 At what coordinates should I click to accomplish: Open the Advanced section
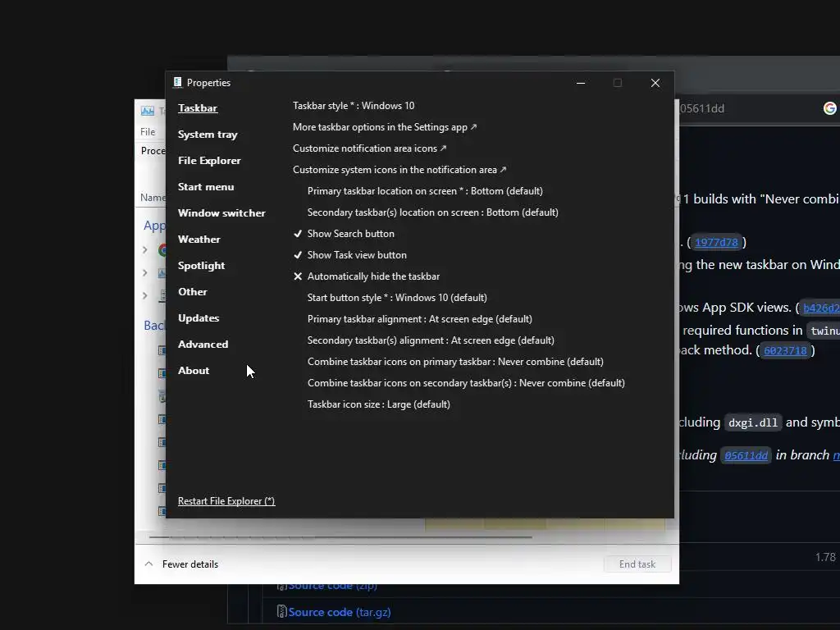click(203, 345)
